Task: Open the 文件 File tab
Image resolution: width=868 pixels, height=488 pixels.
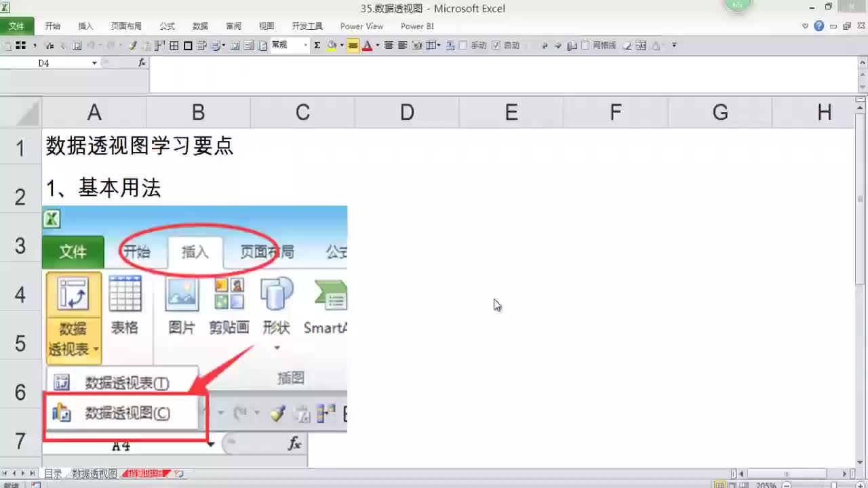Action: click(17, 26)
